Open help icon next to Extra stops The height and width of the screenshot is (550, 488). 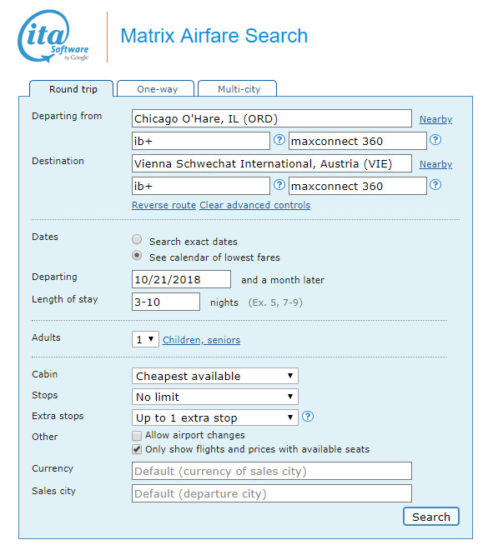coord(308,417)
